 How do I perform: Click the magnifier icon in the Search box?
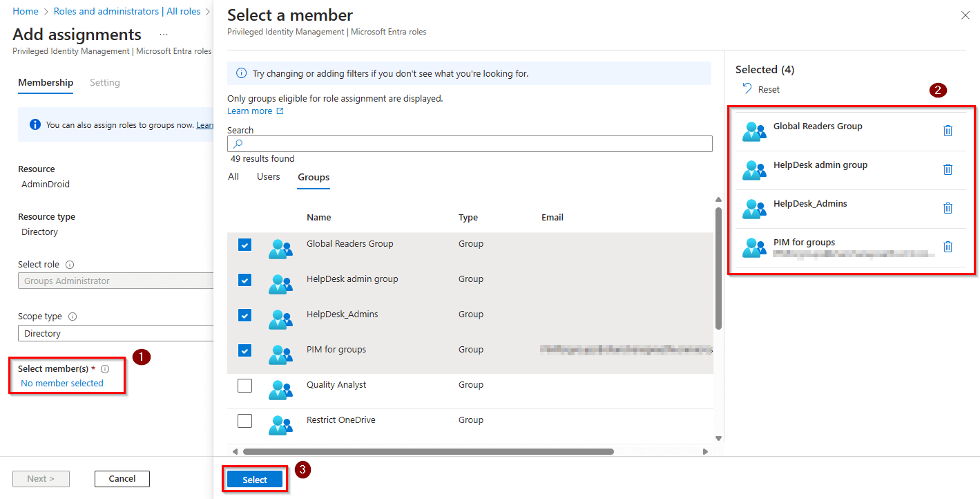click(x=238, y=144)
